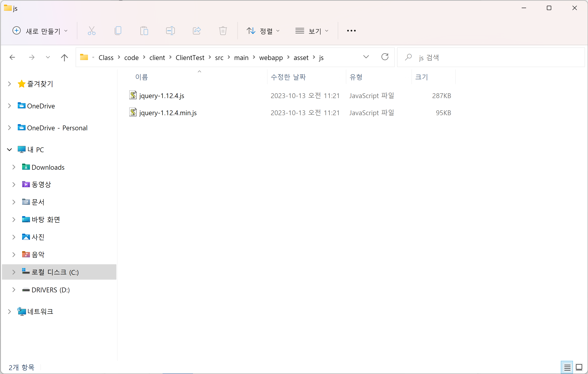
Task: Open the 새로 만들기 menu
Action: (x=40, y=31)
